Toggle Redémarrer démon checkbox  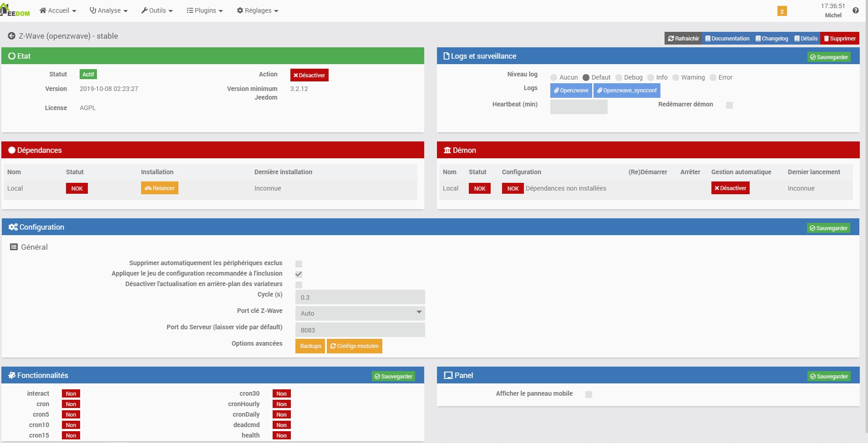[729, 105]
